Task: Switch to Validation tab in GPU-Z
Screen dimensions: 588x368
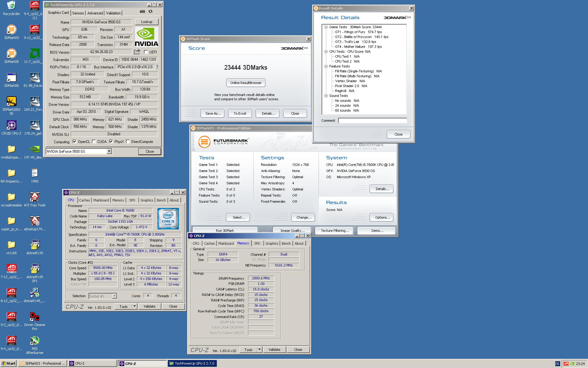Action: [113, 13]
